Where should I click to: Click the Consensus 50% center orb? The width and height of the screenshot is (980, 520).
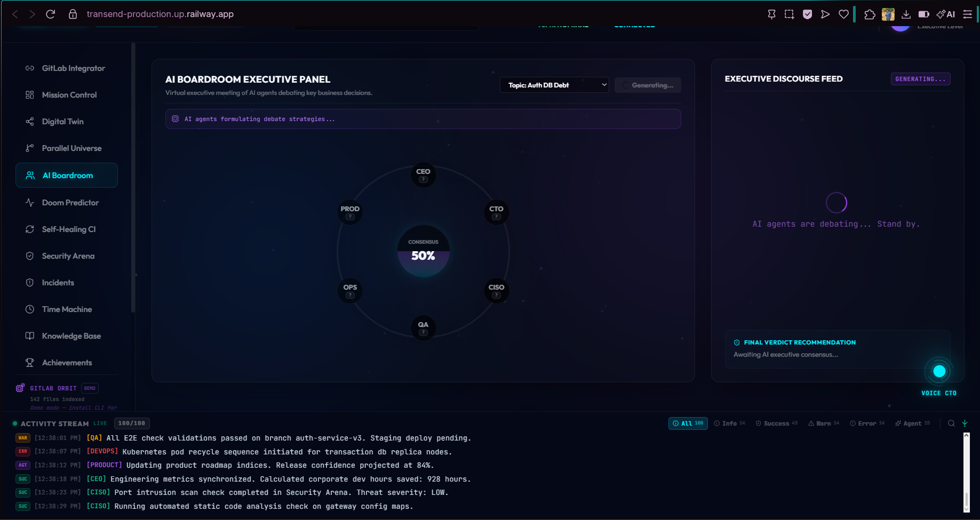point(423,251)
